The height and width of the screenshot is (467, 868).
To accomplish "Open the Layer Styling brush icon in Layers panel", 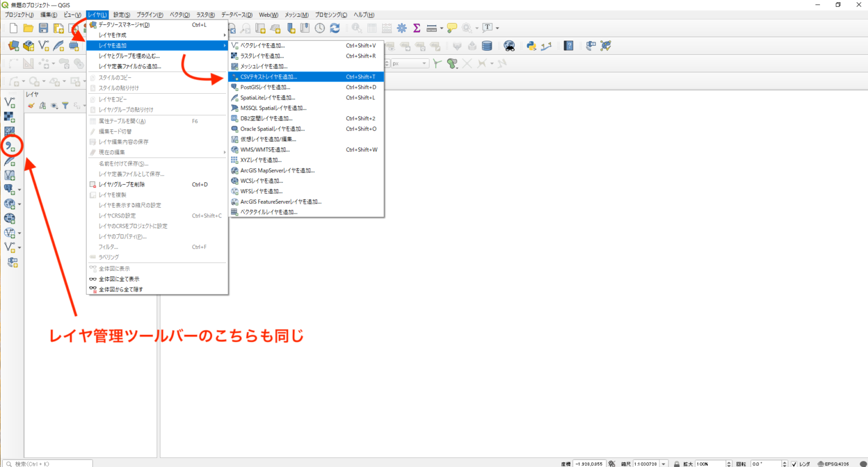I will coord(32,106).
